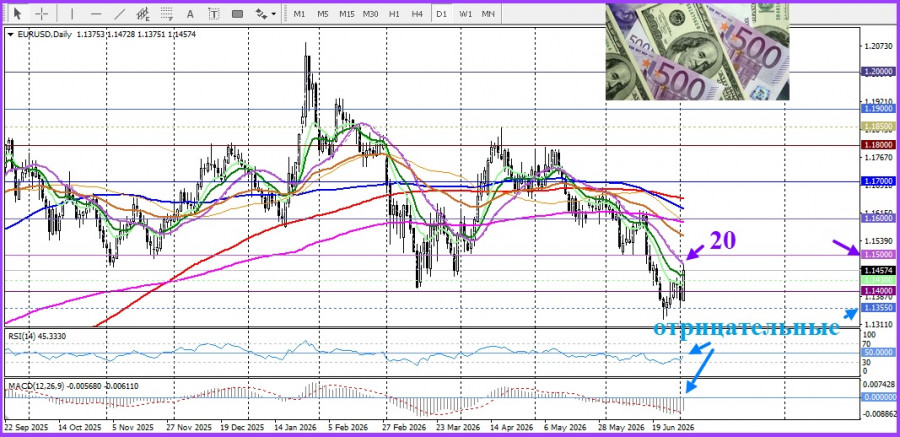Select the W1 timeframe button
The width and height of the screenshot is (900, 437).
tap(465, 13)
